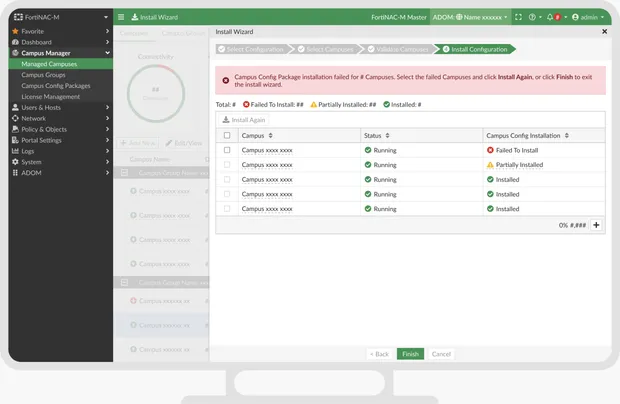Click the Back button
620x404 pixels.
click(379, 354)
